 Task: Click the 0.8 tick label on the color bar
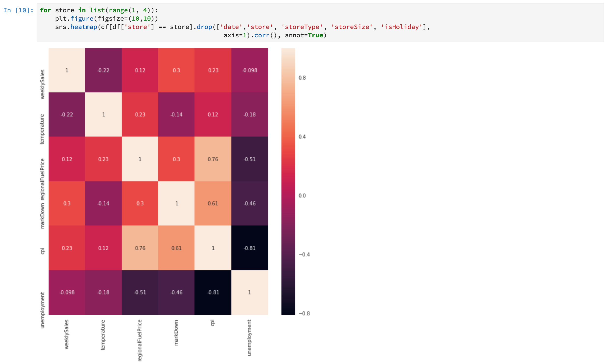point(302,78)
